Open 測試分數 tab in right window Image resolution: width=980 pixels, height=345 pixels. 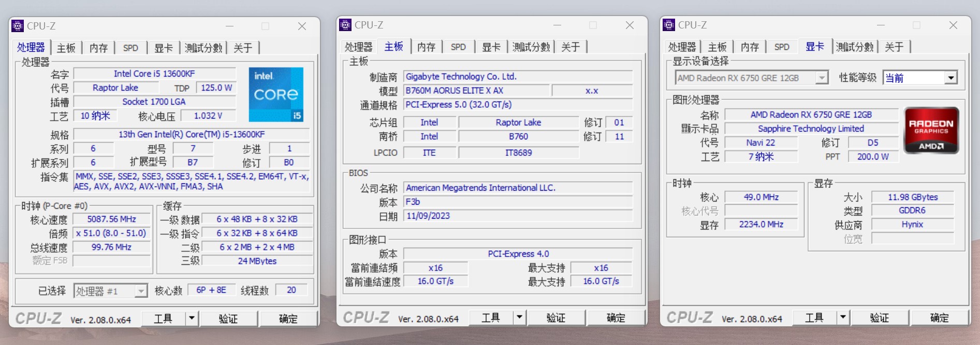pos(855,47)
